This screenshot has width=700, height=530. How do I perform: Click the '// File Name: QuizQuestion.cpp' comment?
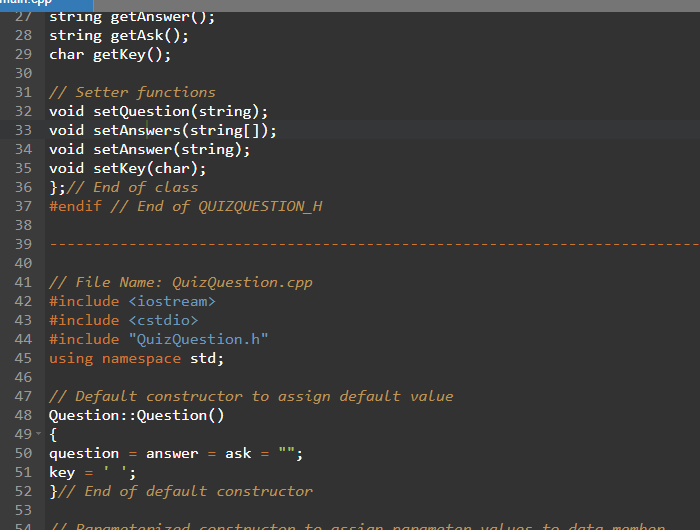pyautogui.click(x=180, y=283)
